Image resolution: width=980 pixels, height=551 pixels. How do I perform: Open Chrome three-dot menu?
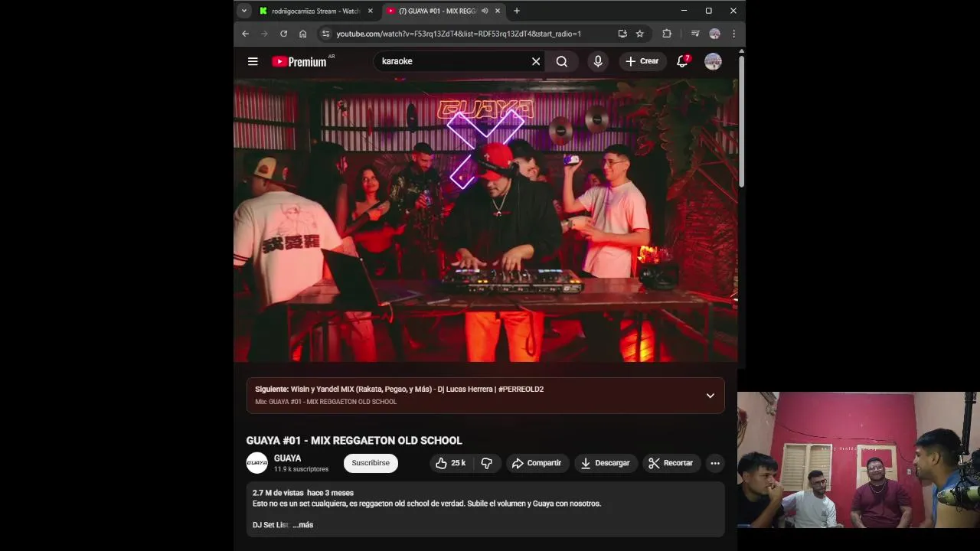pyautogui.click(x=733, y=34)
